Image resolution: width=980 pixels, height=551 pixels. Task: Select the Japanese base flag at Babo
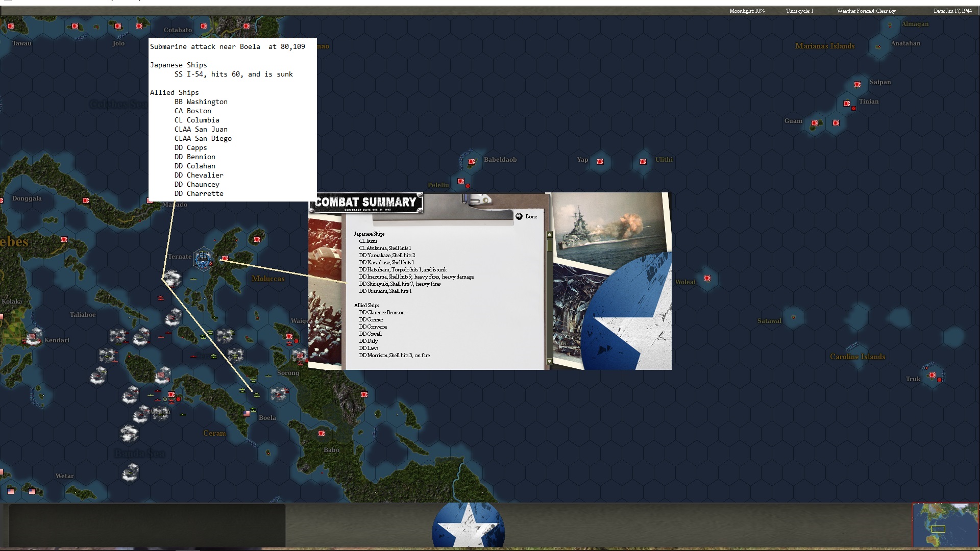(321, 433)
